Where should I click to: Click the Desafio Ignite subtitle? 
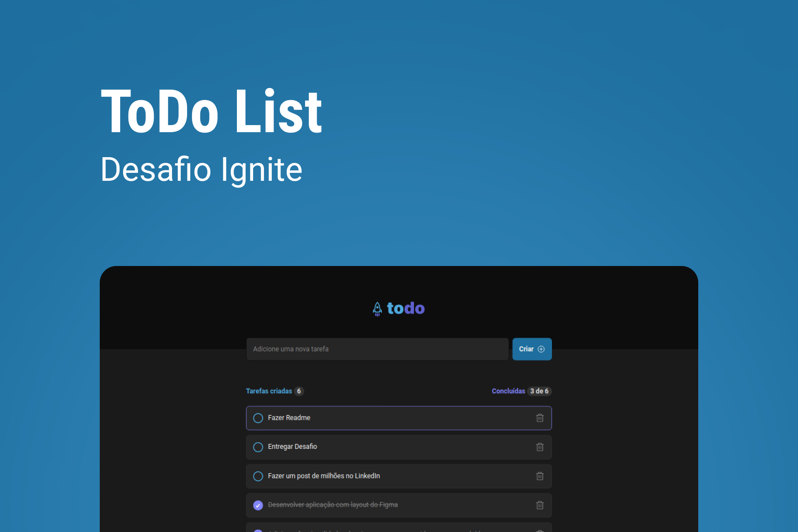201,170
